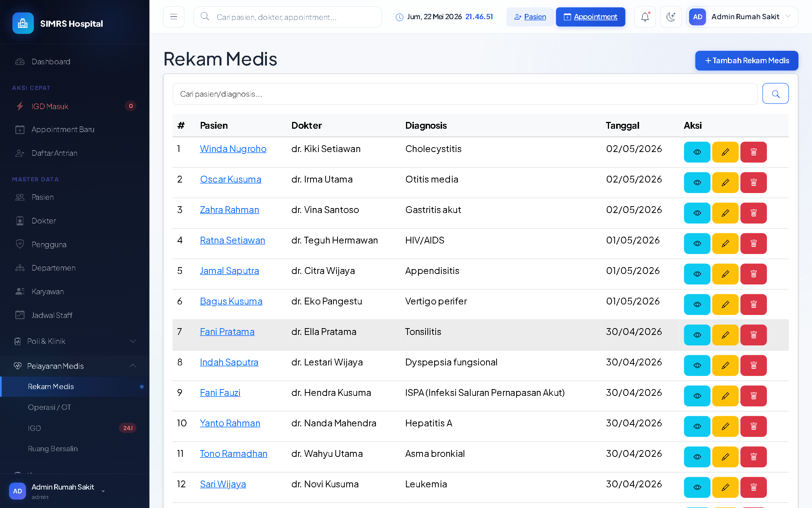Screen dimensions: 812x508
Task: Open Appointment Baru in sidebar
Action: pyautogui.click(x=75, y=129)
